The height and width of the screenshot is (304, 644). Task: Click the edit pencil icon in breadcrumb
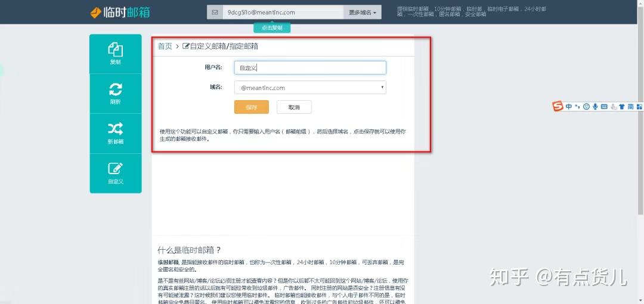(185, 46)
